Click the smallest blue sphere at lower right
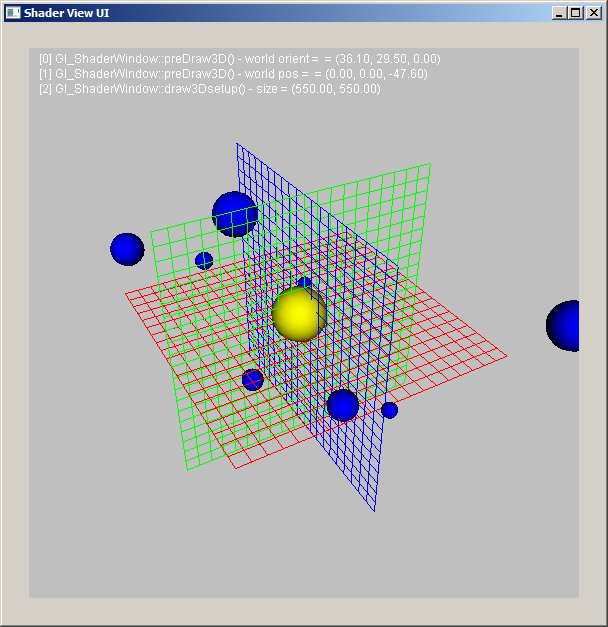This screenshot has height=627, width=608. pyautogui.click(x=389, y=410)
